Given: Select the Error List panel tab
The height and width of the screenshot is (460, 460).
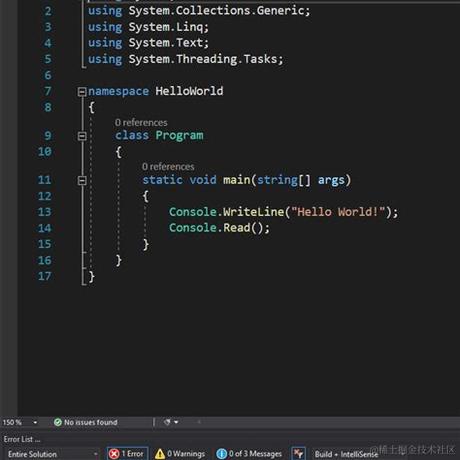Looking at the screenshot, I should point(22,439).
